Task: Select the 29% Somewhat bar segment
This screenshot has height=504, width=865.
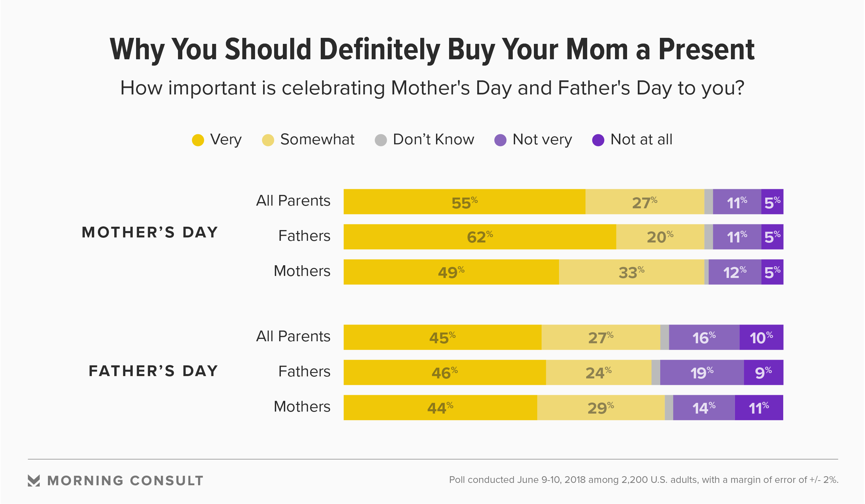Action: (x=600, y=408)
